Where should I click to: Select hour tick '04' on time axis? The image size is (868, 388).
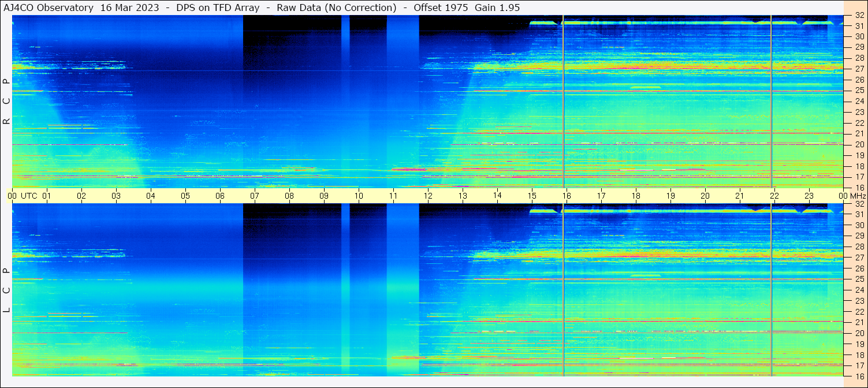tap(151, 196)
